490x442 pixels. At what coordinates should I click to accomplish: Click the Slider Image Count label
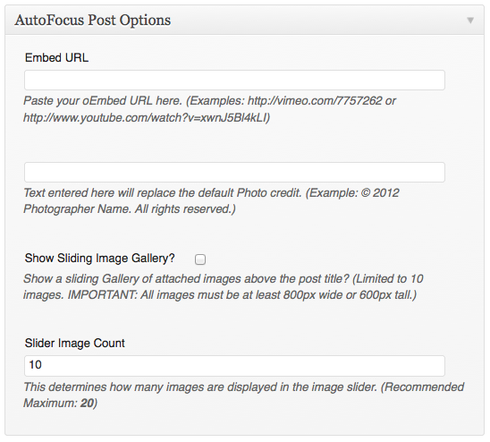tap(75, 343)
